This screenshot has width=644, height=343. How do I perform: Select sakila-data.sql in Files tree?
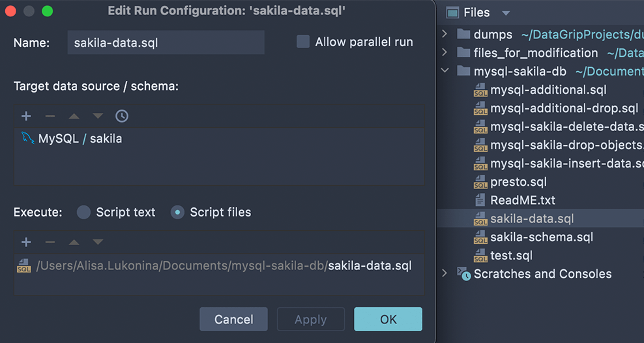click(532, 218)
